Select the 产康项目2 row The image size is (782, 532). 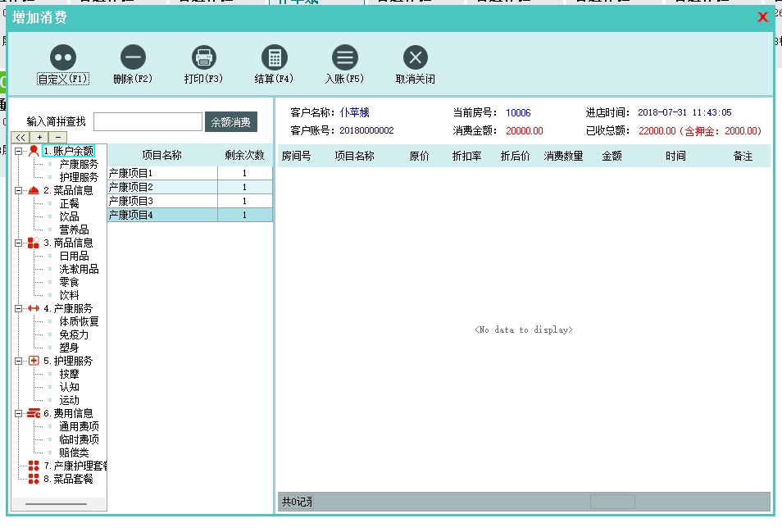coord(162,187)
